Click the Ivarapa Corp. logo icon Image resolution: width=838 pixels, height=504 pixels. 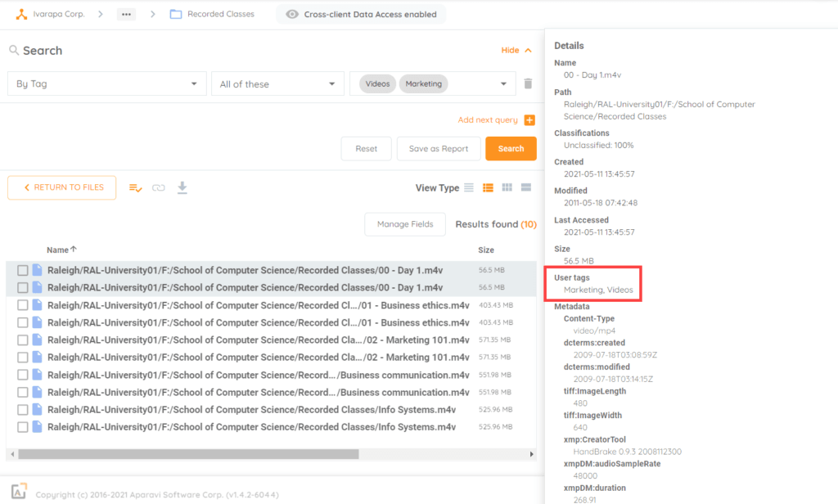[21, 15]
